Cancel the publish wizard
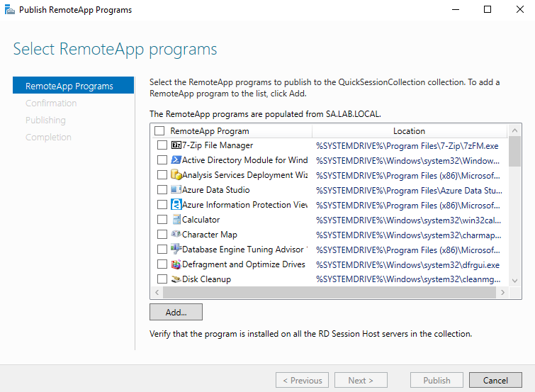 (496, 380)
